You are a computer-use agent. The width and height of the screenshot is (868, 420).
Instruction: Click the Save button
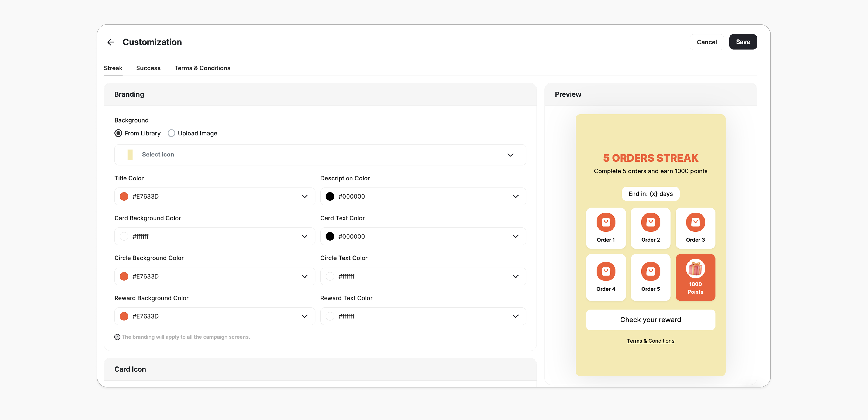coord(743,42)
